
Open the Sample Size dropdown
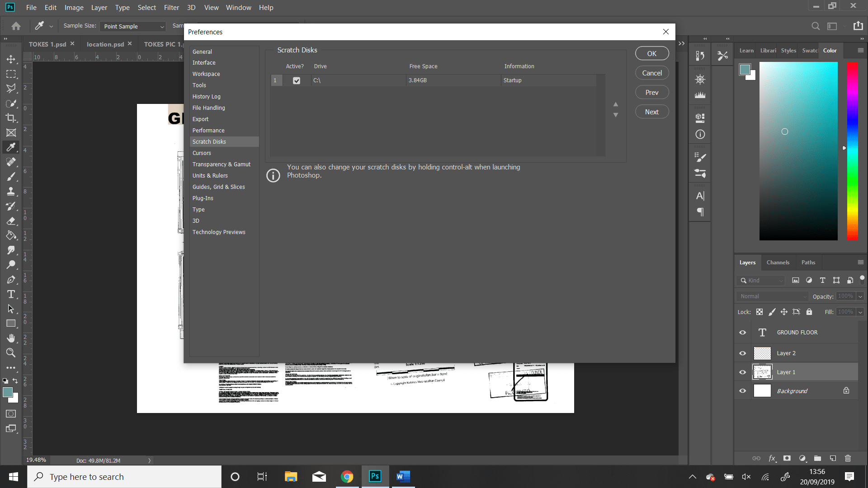tap(132, 26)
